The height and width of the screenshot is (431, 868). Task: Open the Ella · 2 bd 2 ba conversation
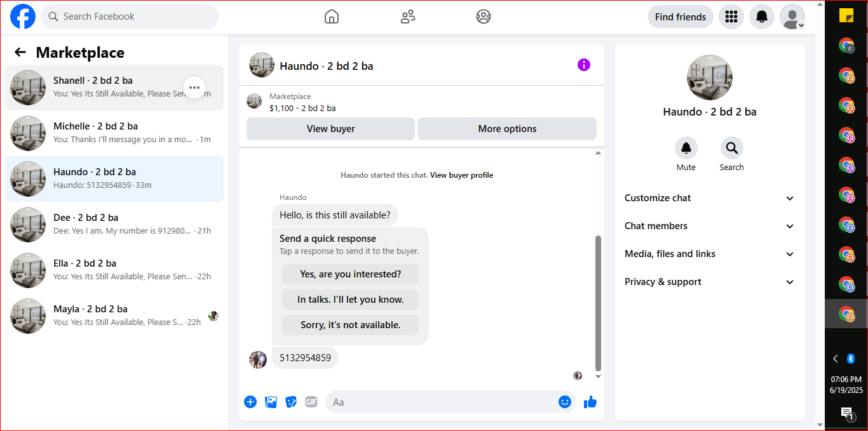click(114, 270)
